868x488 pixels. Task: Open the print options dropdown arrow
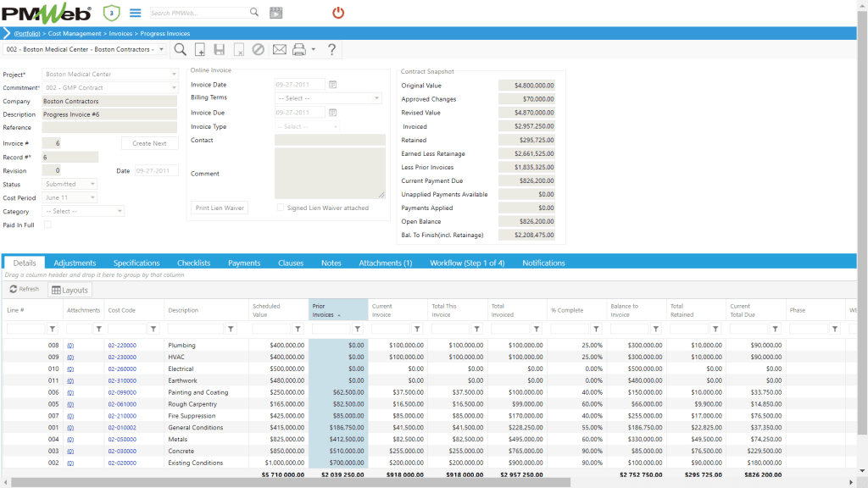tap(314, 50)
